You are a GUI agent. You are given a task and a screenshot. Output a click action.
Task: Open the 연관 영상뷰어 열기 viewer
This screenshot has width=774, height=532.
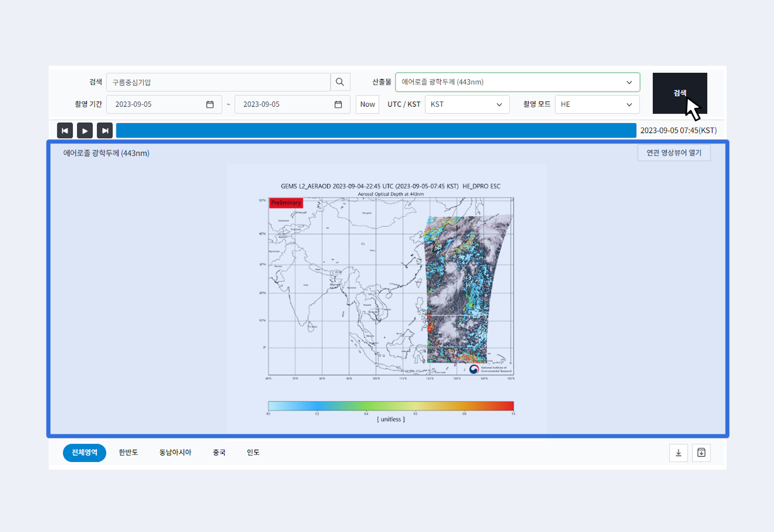pyautogui.click(x=673, y=153)
